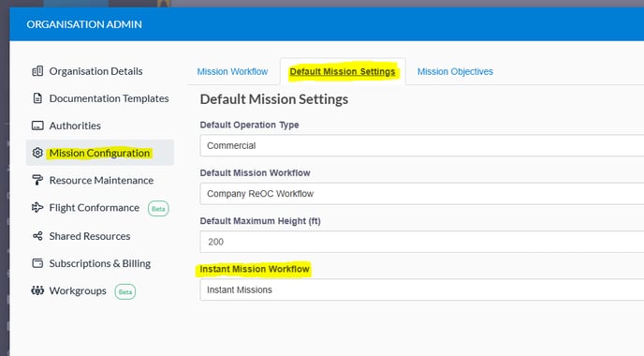The height and width of the screenshot is (356, 644).
Task: Click the Flight Conformance airplane icon
Action: tap(37, 208)
